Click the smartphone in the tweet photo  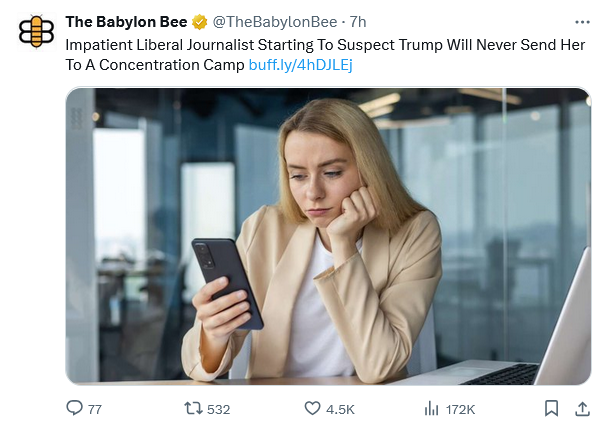point(227,282)
